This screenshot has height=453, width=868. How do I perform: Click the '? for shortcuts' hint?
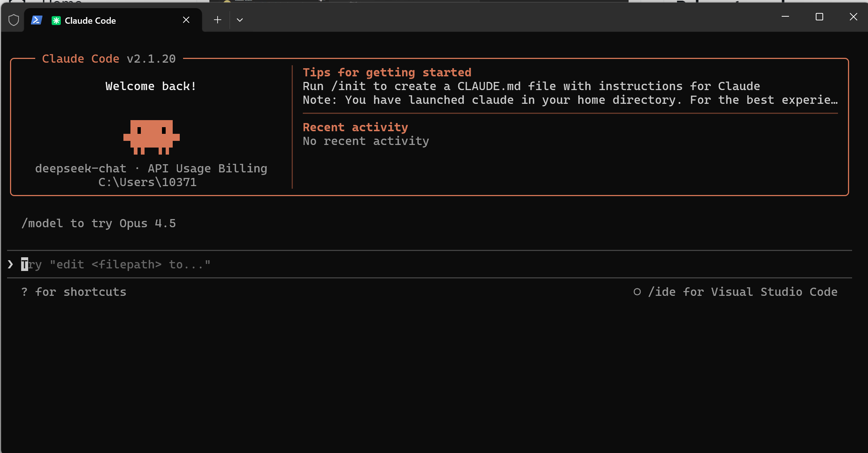pos(74,292)
